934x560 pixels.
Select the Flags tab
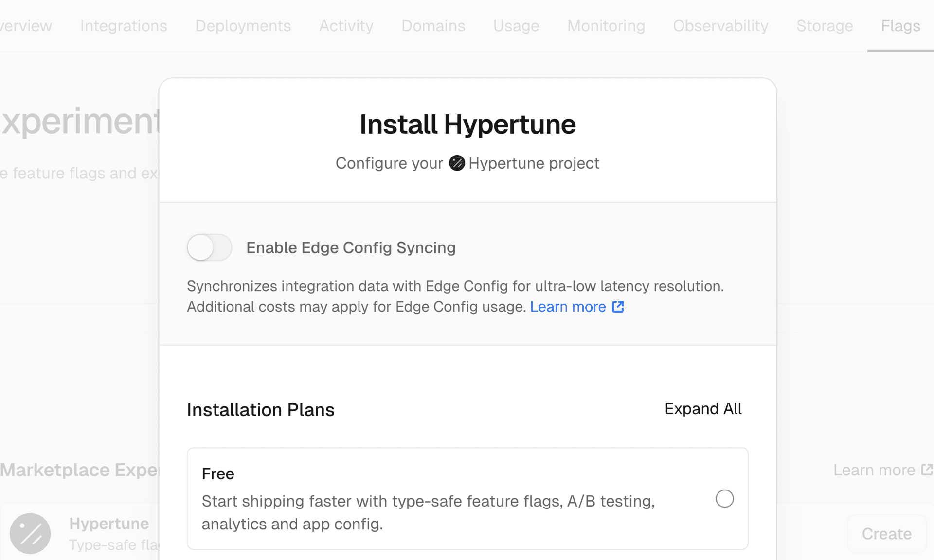900,26
